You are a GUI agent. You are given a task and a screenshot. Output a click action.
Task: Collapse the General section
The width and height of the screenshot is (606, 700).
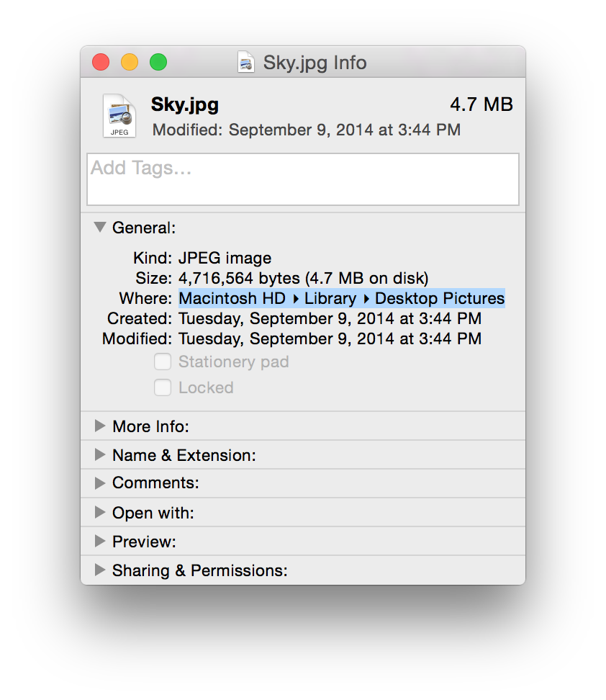pyautogui.click(x=100, y=228)
